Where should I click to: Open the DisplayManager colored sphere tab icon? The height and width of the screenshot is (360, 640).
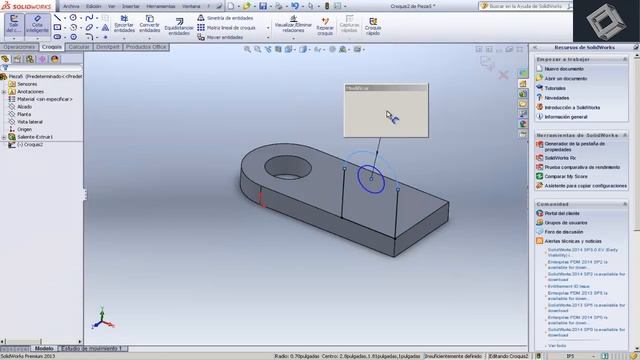55,59
